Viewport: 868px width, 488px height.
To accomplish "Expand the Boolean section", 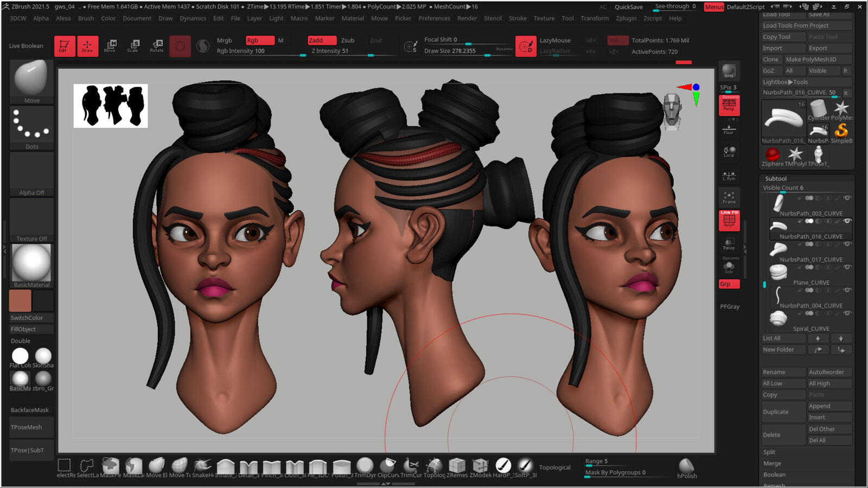I will pyautogui.click(x=774, y=475).
